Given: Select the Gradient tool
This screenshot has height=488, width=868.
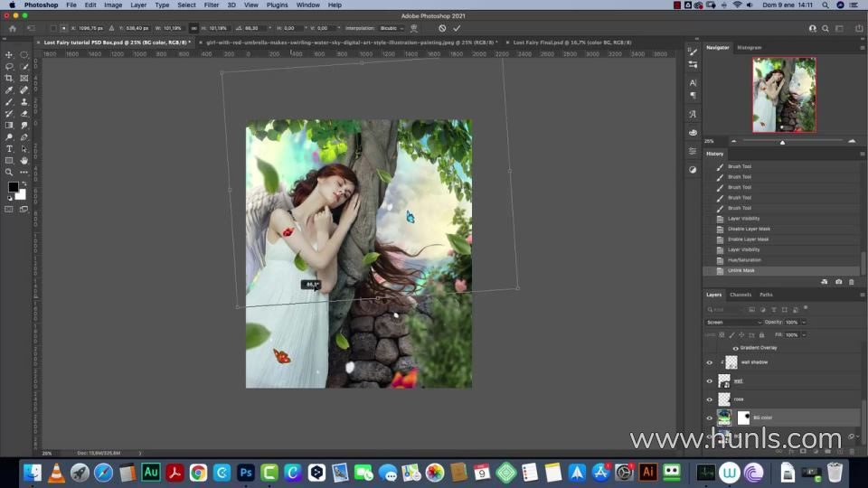Looking at the screenshot, I should pos(9,126).
